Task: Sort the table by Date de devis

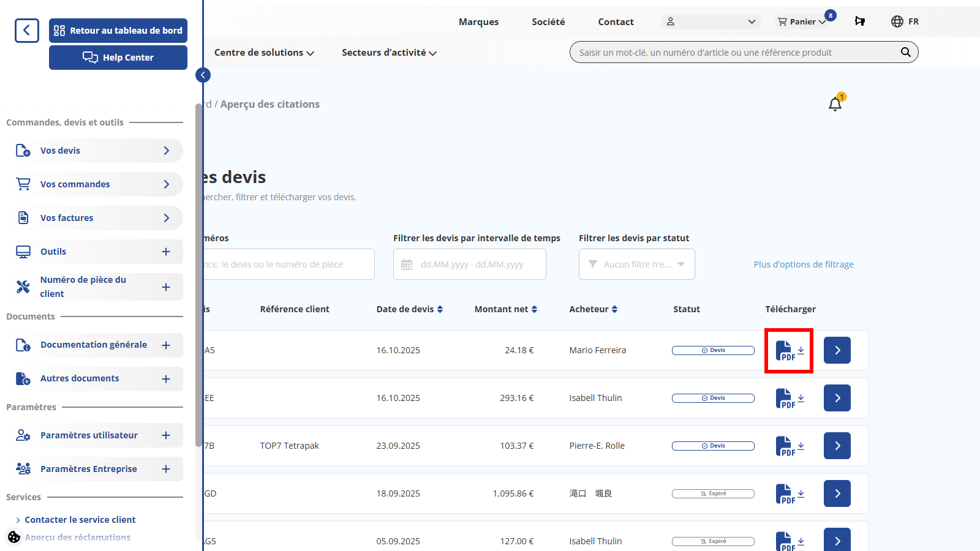Action: (x=409, y=309)
